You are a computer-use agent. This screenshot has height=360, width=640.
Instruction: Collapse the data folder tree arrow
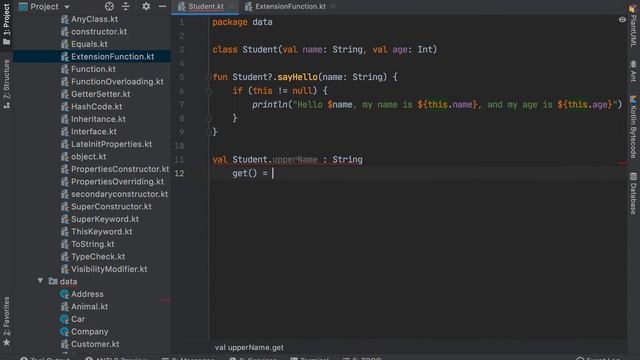point(40,281)
